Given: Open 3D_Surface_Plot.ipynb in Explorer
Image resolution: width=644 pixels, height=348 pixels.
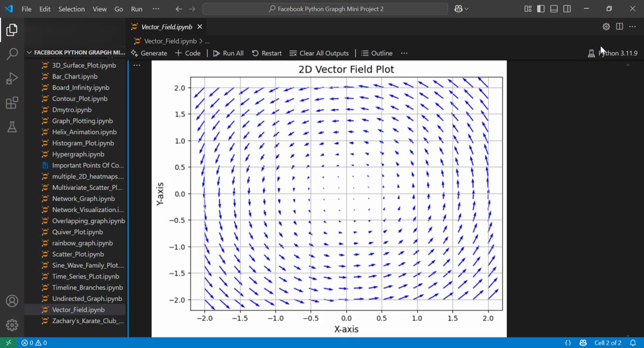Looking at the screenshot, I should click(84, 65).
